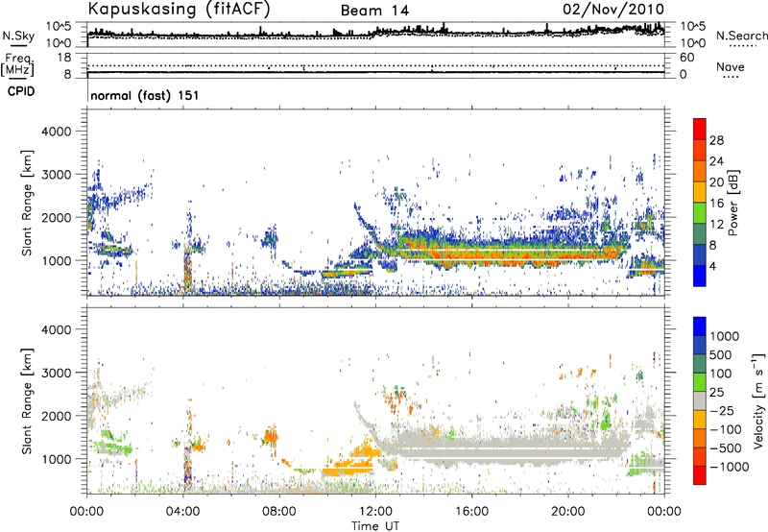Click the 60 tick on the Nave axis
Image resolution: width=768 pixels, height=532 pixels.
[687, 58]
